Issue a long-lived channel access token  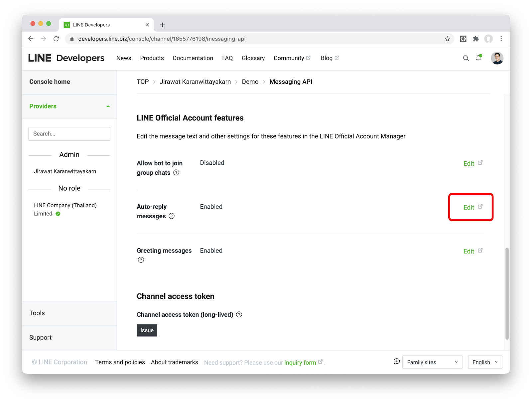(147, 330)
